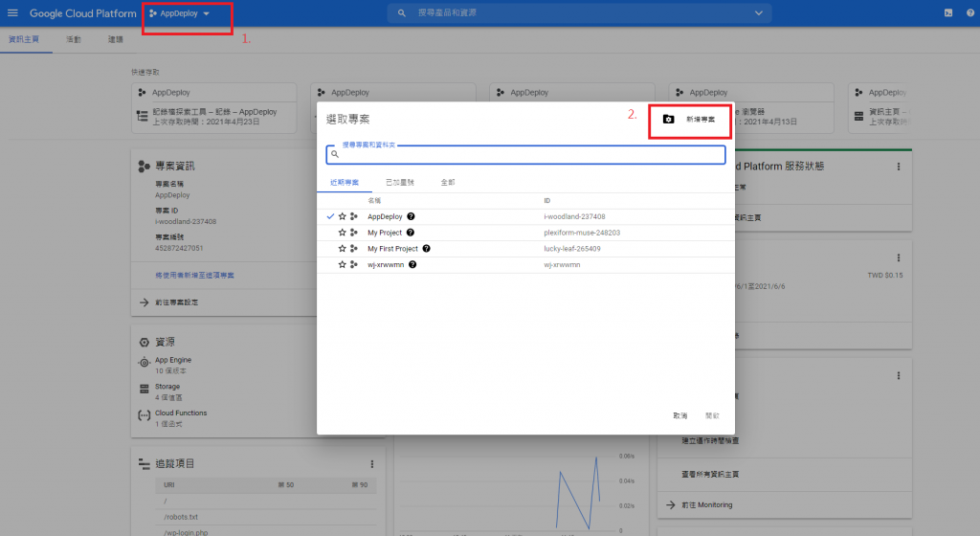Click the new project folder icon
The height and width of the screenshot is (536, 980).
[x=668, y=119]
